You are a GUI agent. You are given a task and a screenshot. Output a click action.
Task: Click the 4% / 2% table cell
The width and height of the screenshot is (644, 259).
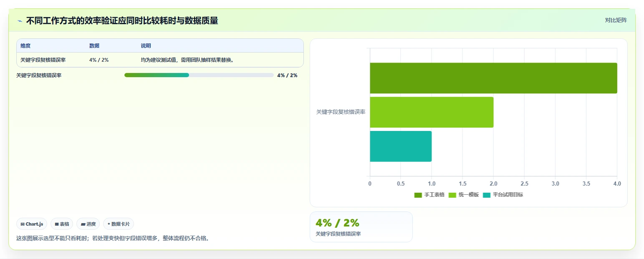coord(99,60)
